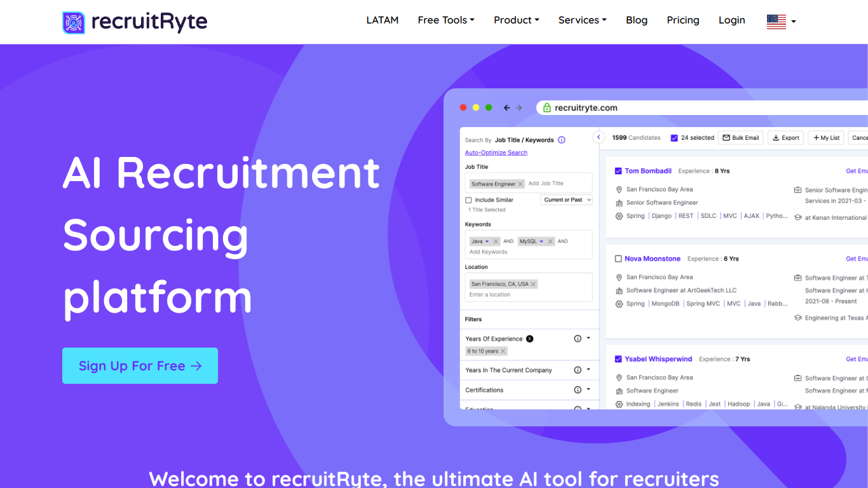This screenshot has width=868, height=488.
Task: Expand the Years Of Experience filter
Action: pos(588,338)
